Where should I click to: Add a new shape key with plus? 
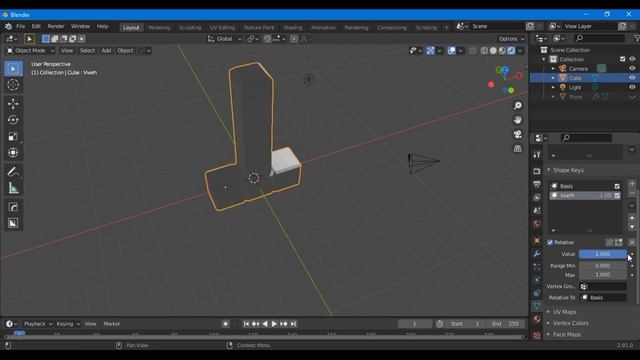click(632, 184)
